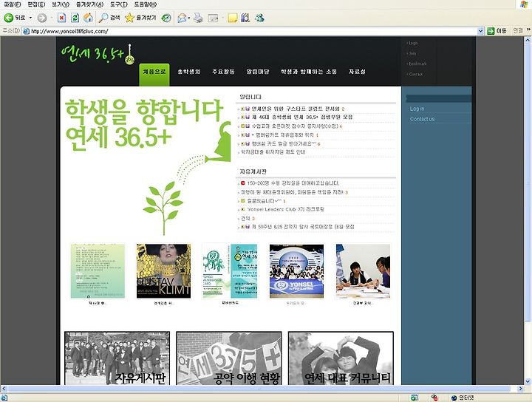Open the Edit button dropdown arrow
This screenshot has height=402, width=532.
coord(222,18)
